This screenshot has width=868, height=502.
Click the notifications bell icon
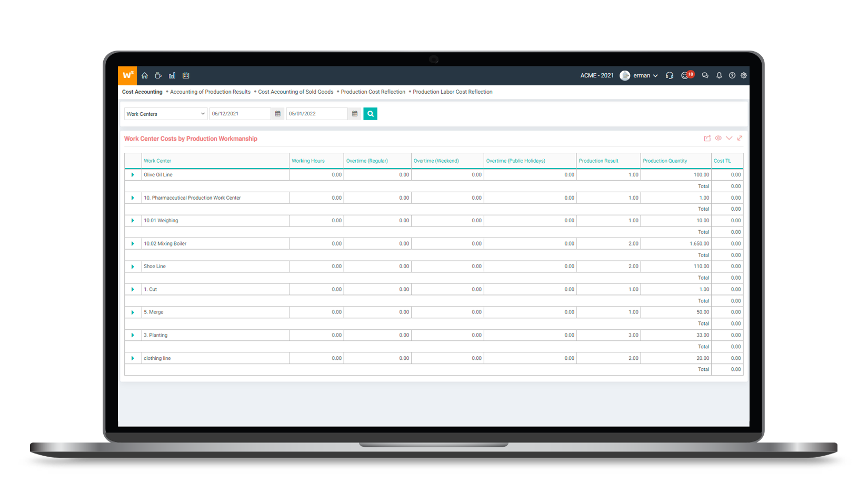(x=719, y=75)
